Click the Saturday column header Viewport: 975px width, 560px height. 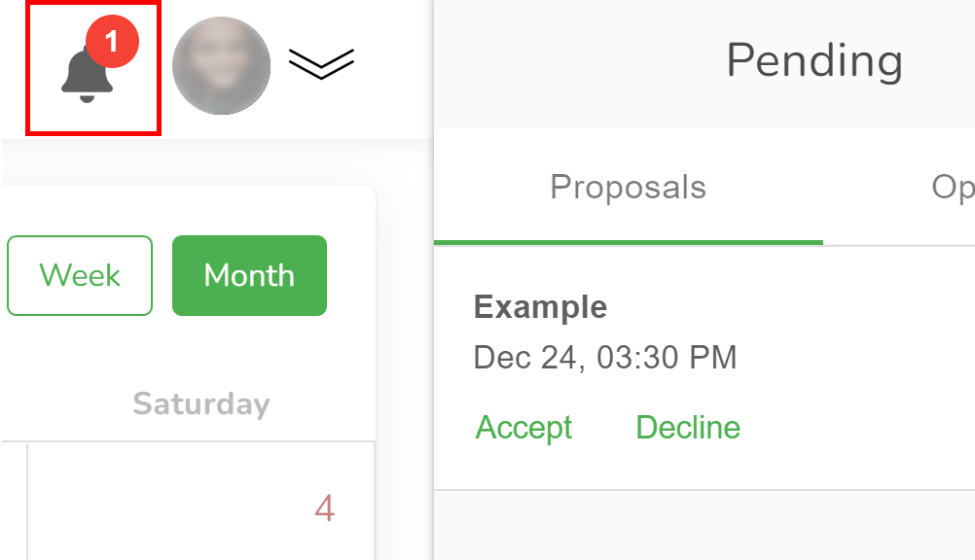click(200, 403)
